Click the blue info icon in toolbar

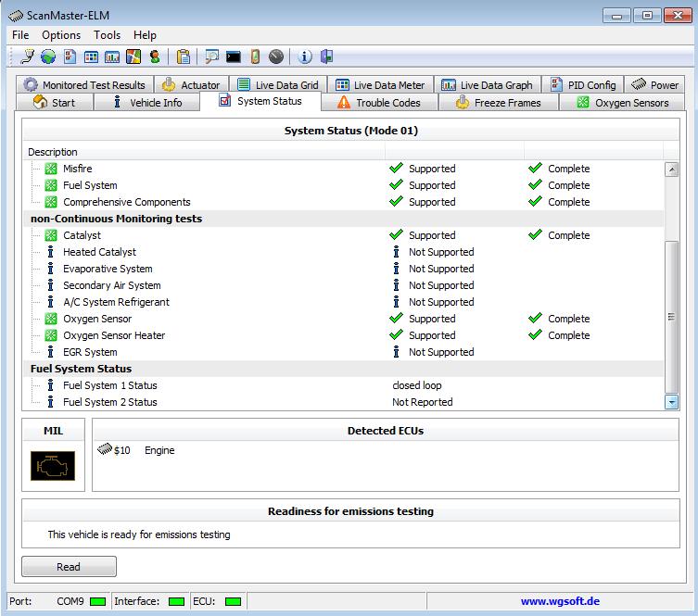pos(305,57)
